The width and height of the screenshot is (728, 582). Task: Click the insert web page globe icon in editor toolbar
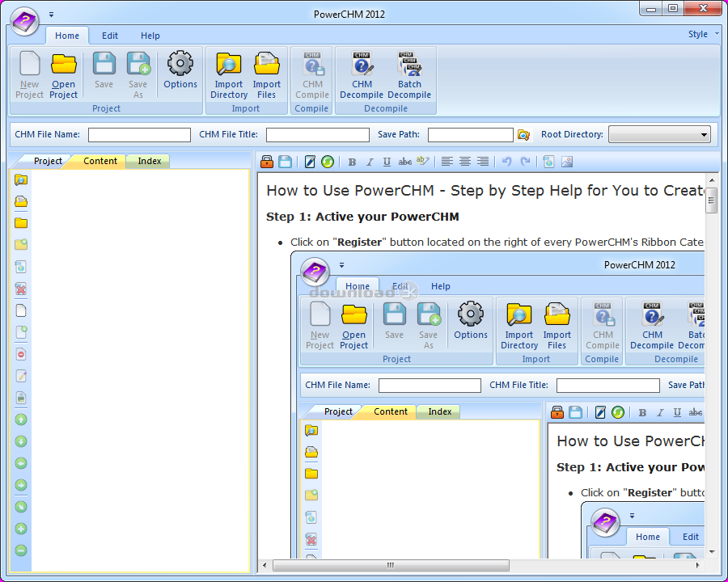[x=548, y=162]
